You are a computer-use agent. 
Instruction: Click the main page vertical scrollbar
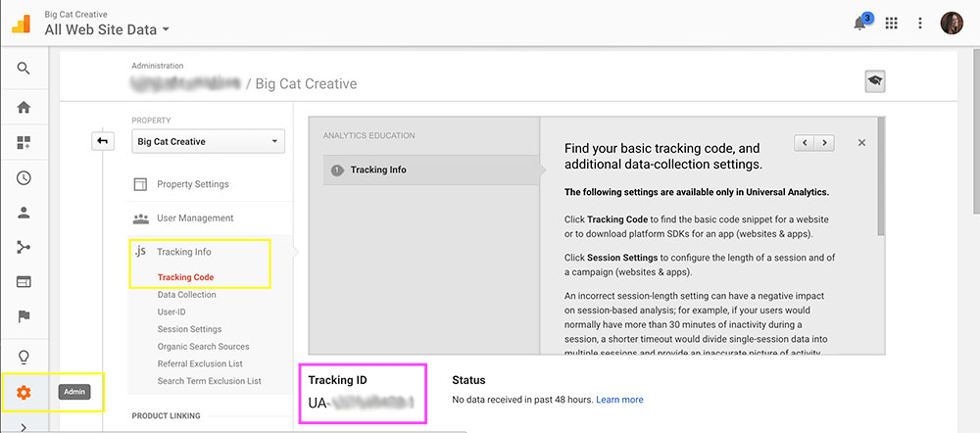974,131
